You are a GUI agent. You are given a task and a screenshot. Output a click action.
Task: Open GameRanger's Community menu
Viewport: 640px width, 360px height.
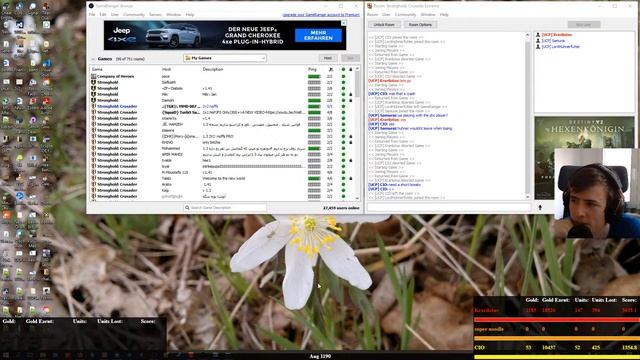coord(134,15)
